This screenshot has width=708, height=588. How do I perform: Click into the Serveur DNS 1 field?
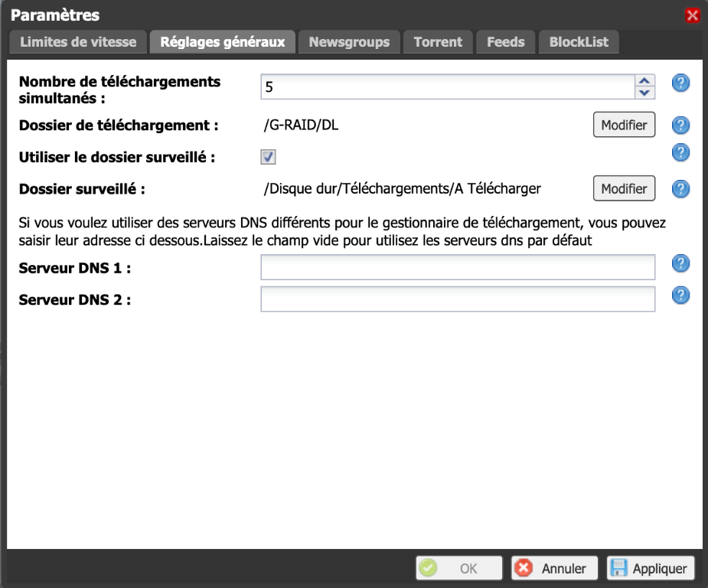tap(458, 268)
